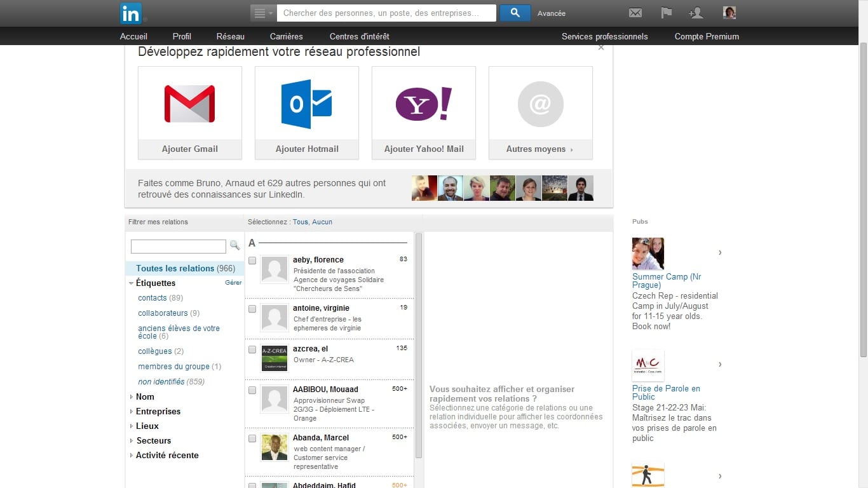Filter by non identifiés (859)
The width and height of the screenshot is (868, 488).
171,381
